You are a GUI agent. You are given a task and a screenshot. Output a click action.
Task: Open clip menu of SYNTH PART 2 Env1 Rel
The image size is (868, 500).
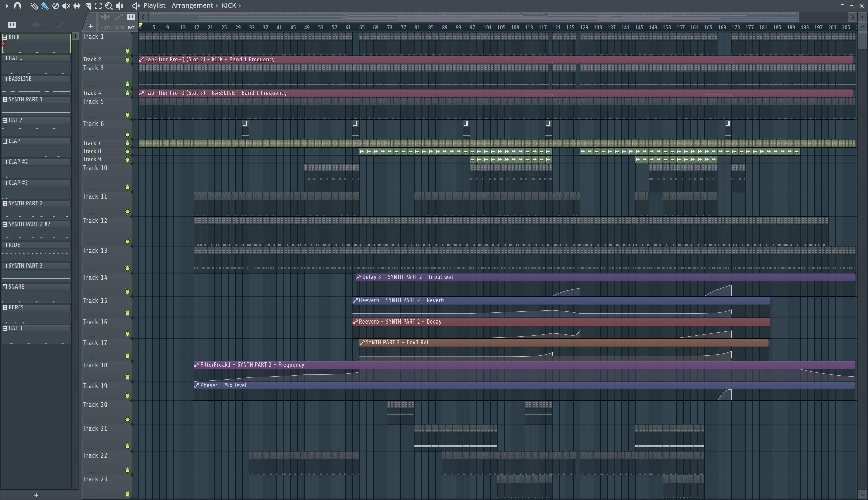tap(362, 342)
